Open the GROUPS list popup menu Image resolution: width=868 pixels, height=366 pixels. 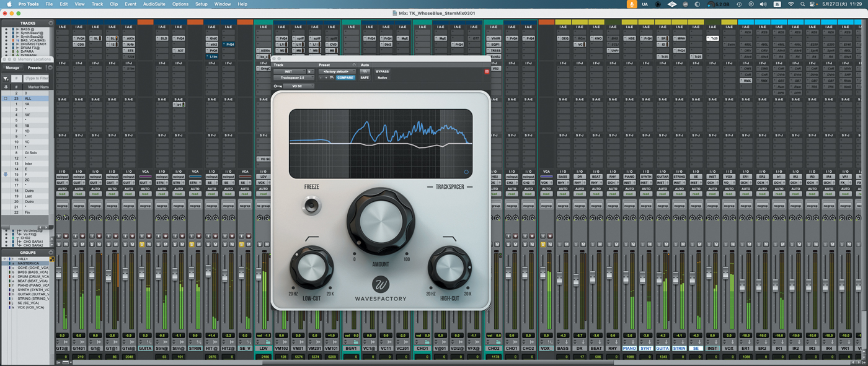pos(51,253)
